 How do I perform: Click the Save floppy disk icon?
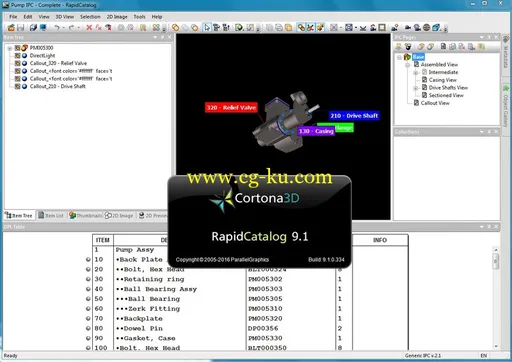point(20,28)
